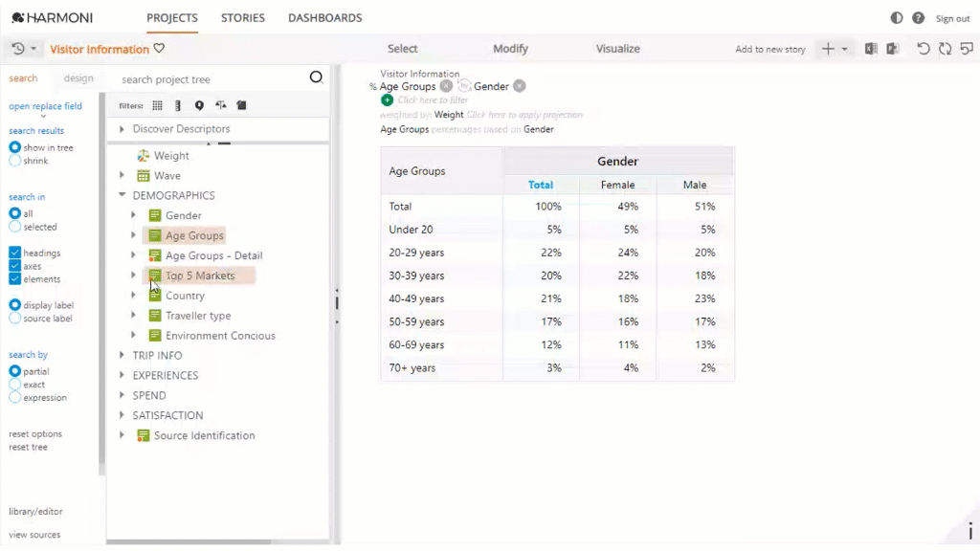
Task: Switch to the Select step
Action: point(403,48)
